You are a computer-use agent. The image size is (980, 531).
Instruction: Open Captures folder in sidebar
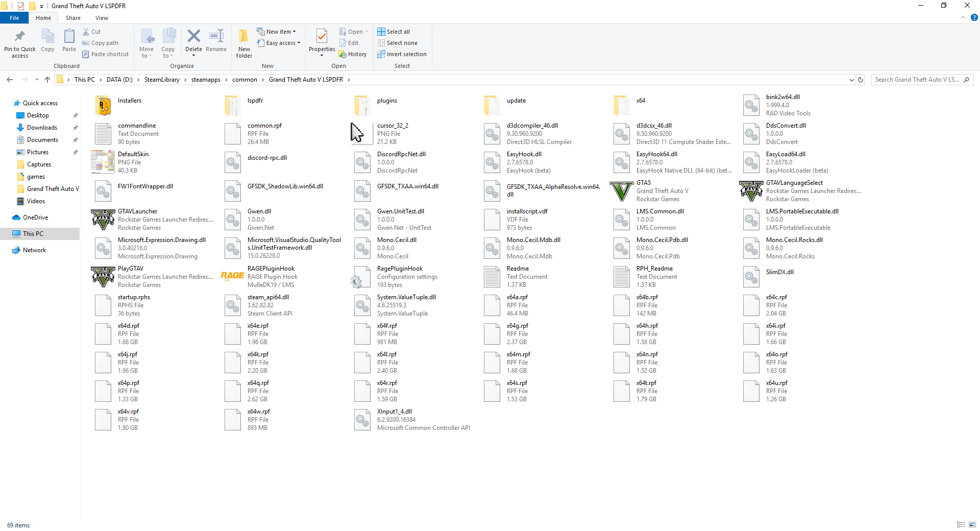tap(39, 164)
